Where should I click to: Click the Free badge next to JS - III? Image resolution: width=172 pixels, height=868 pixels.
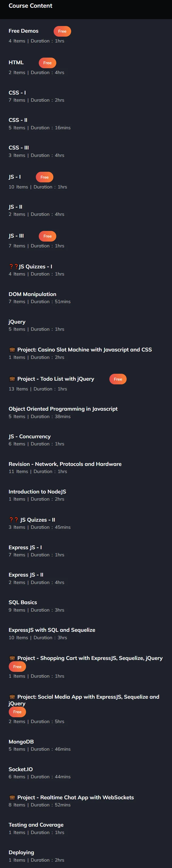coord(48,236)
